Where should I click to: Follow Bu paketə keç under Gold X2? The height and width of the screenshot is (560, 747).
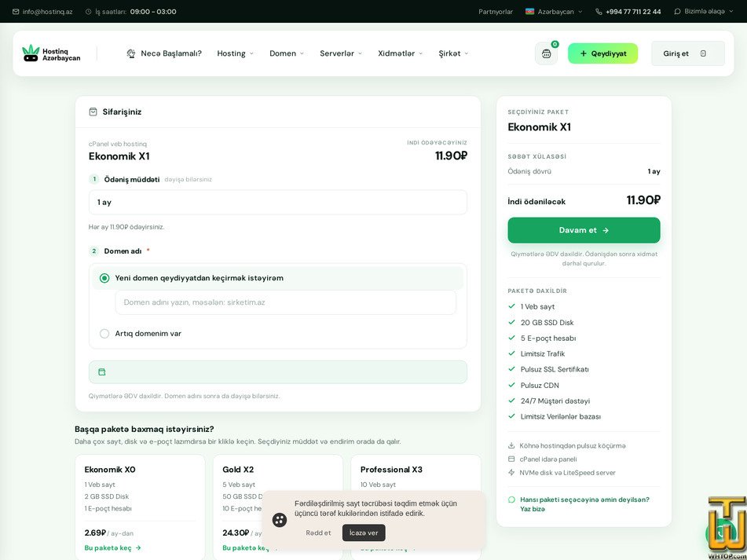(246, 548)
